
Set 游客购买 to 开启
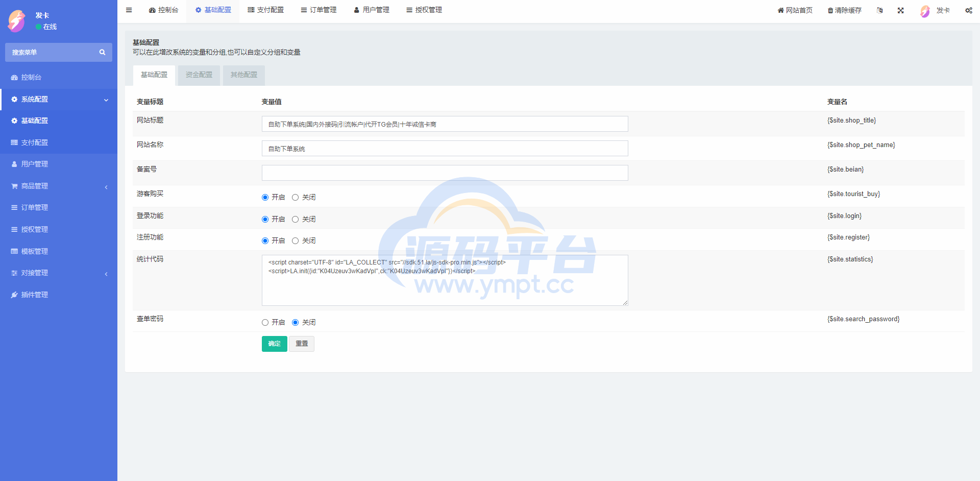265,198
